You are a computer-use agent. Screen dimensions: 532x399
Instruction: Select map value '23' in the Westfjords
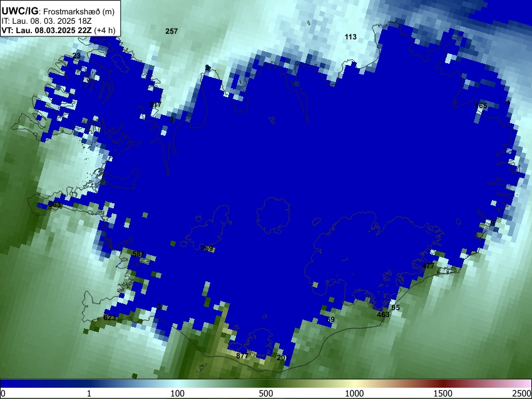[77, 56]
